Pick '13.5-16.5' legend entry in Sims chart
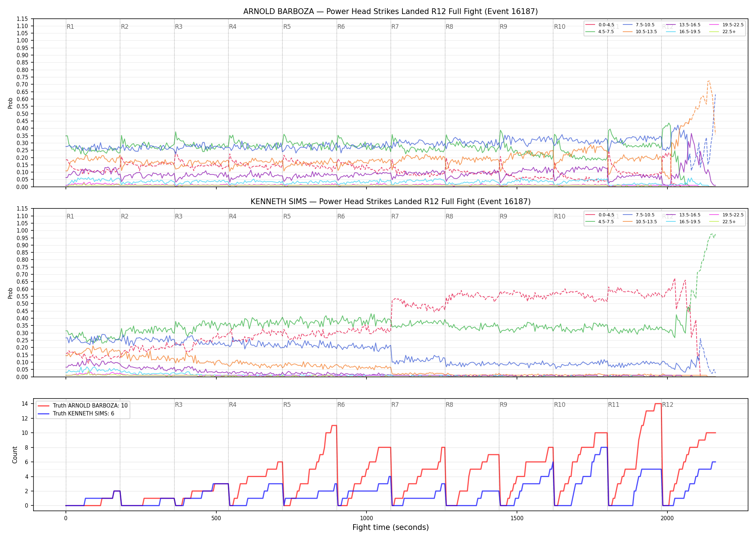This screenshot has height=540, width=756. [684, 215]
